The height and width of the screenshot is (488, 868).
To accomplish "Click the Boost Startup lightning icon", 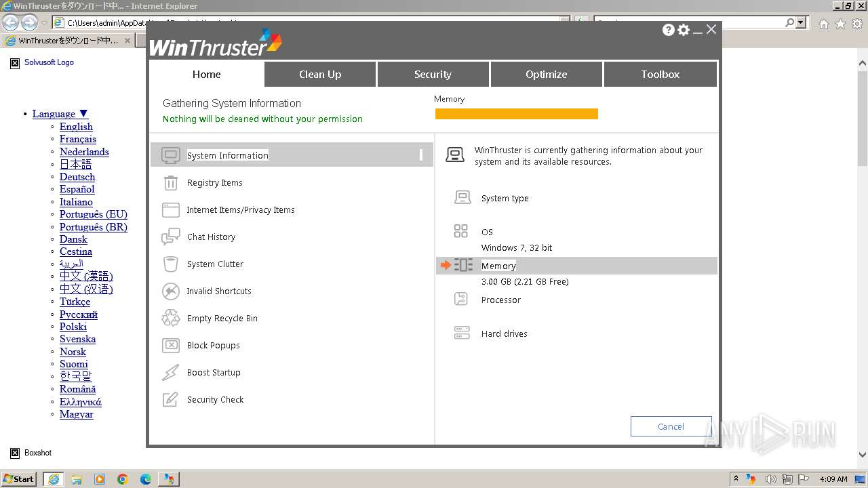I will (171, 372).
